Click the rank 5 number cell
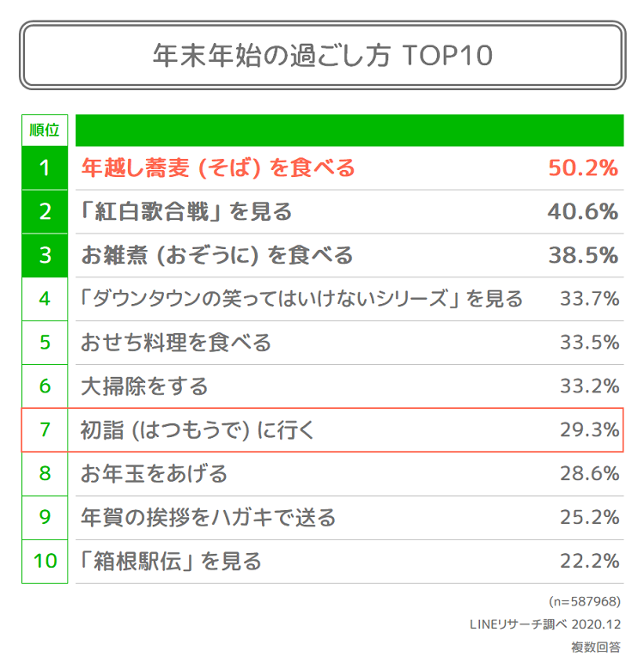Viewport: 644px width, 669px height. (45, 343)
